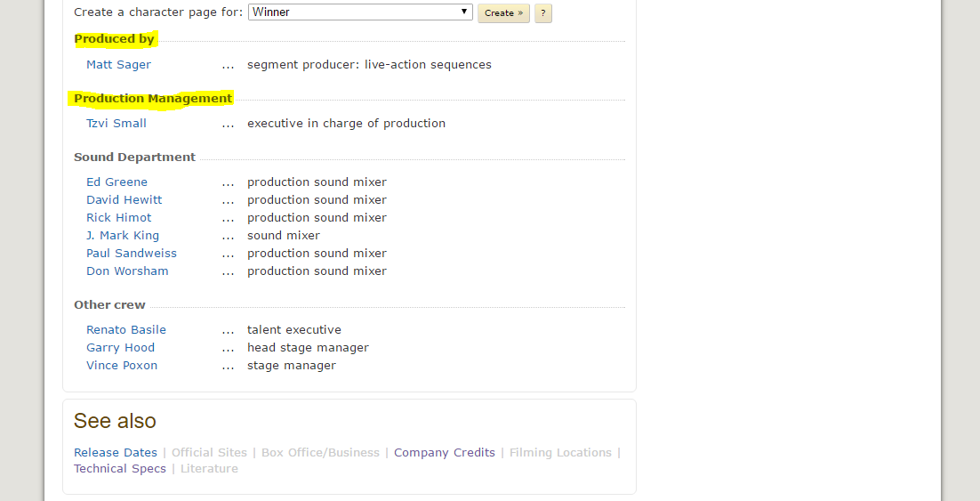The image size is (980, 501).
Task: Click the Create » button
Action: 503,13
